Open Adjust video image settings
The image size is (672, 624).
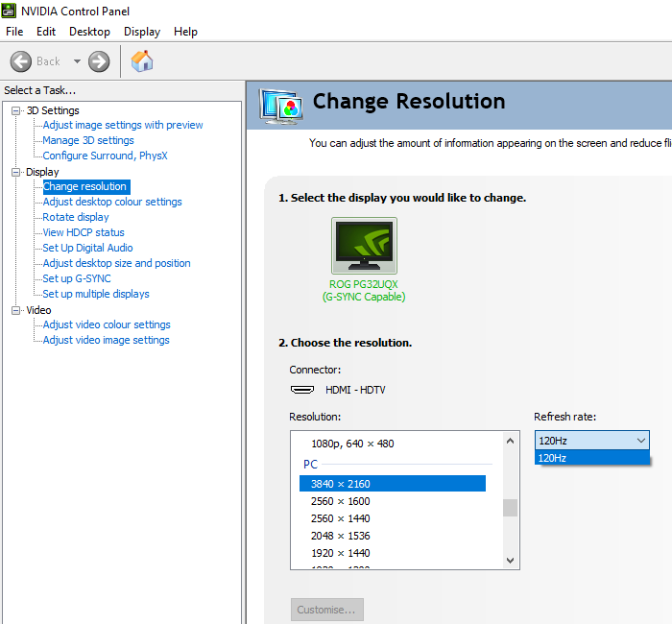tap(106, 340)
